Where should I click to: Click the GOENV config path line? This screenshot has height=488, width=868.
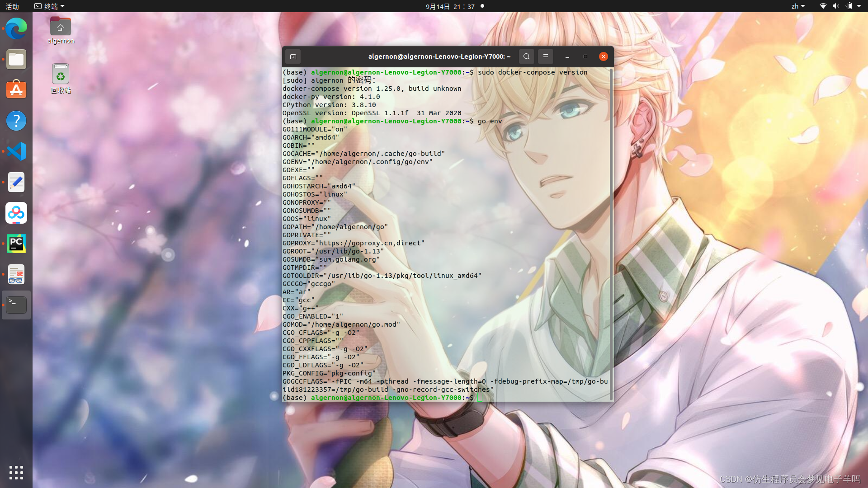coord(358,162)
